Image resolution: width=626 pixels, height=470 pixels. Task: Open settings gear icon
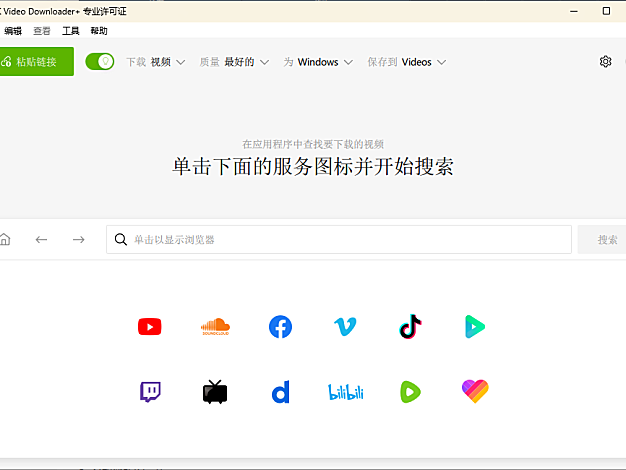click(x=605, y=61)
